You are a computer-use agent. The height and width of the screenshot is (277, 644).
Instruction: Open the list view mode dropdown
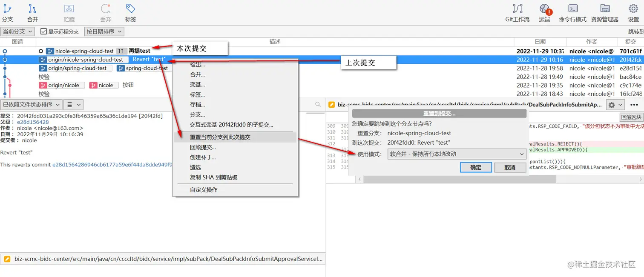(x=74, y=104)
